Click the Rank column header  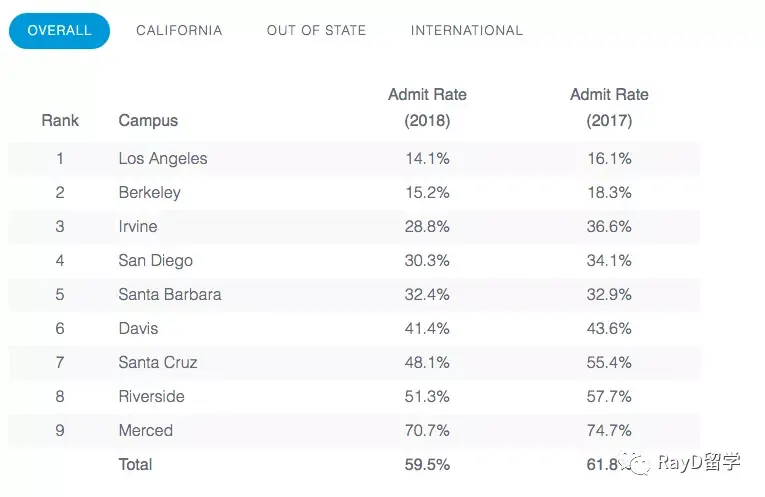pyautogui.click(x=60, y=120)
